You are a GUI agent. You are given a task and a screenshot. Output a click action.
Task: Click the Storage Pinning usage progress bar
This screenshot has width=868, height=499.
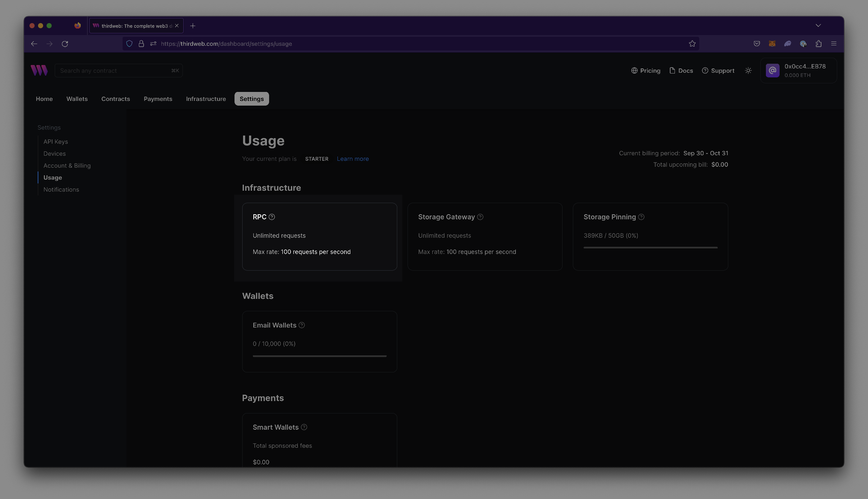pos(650,247)
